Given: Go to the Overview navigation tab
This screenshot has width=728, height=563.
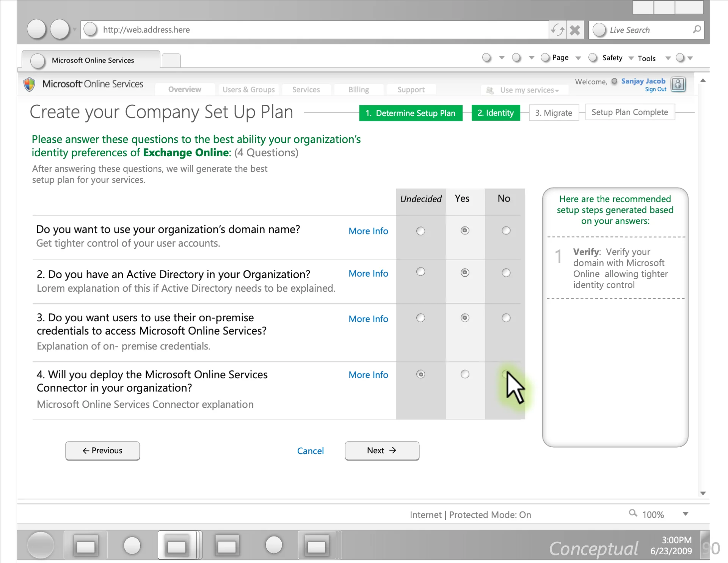Looking at the screenshot, I should 185,89.
